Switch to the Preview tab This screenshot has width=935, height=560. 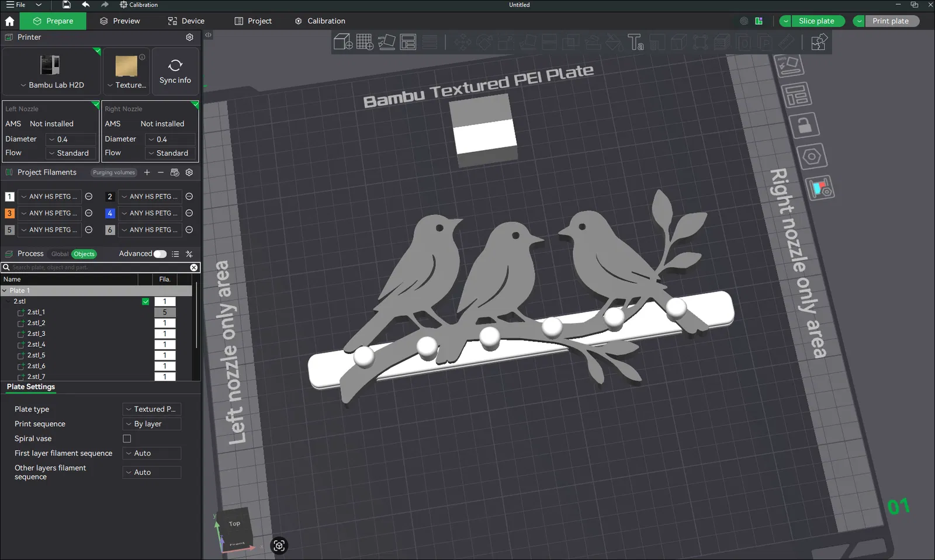click(x=120, y=21)
